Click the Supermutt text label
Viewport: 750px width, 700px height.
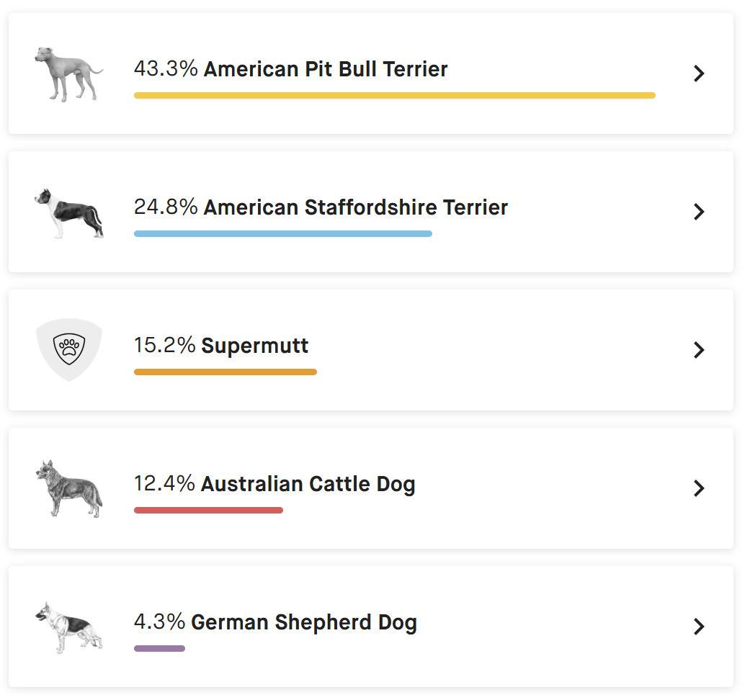[256, 345]
